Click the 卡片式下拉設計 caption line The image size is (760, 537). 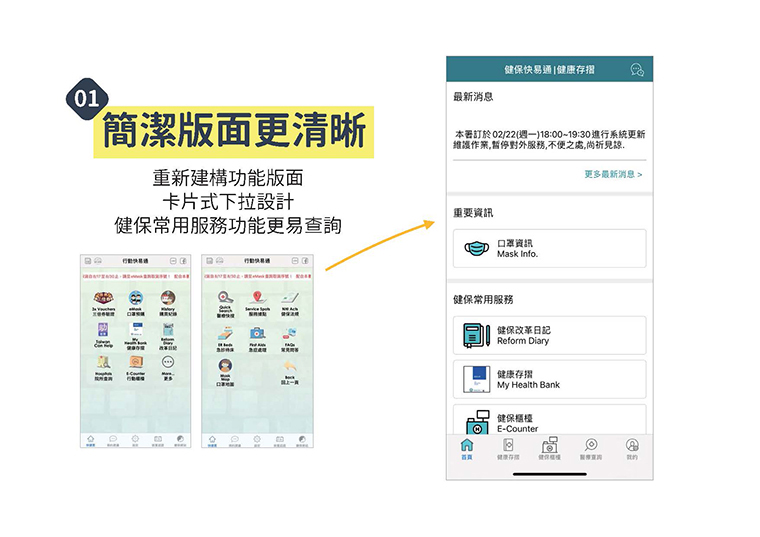pos(228,202)
